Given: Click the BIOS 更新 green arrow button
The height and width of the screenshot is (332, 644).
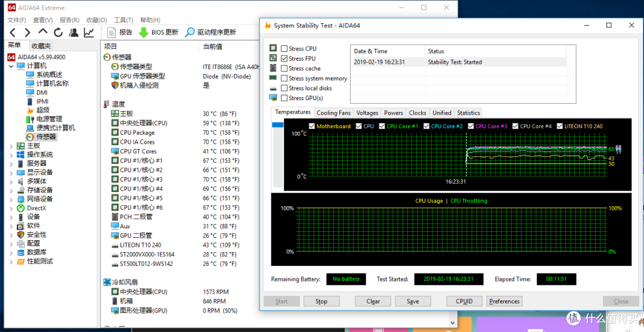Looking at the screenshot, I should (x=159, y=32).
